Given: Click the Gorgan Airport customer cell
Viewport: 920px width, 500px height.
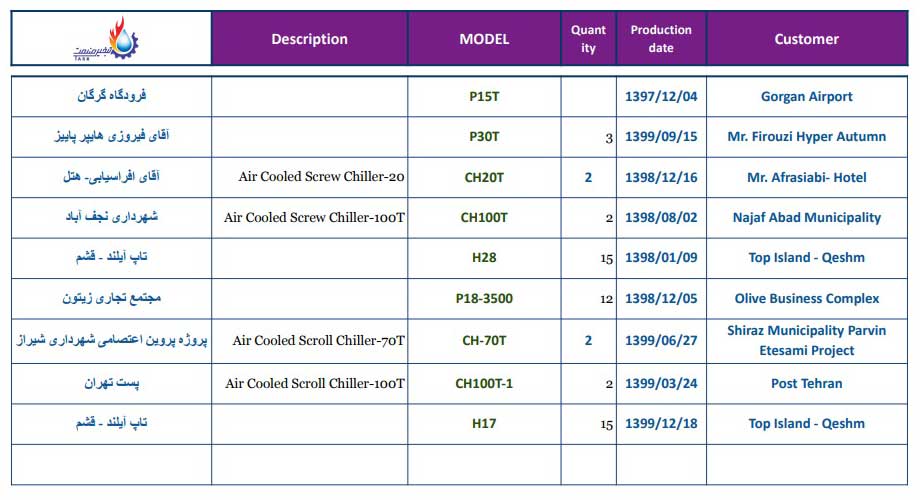Looking at the screenshot, I should (807, 96).
